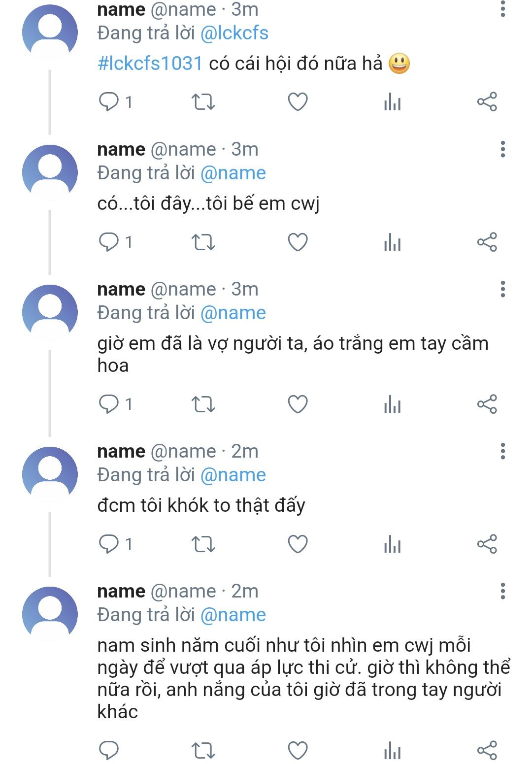Screen dimensions: 532x764
Task: Share the 'đcm tôi khók to' tweet
Action: click(487, 544)
